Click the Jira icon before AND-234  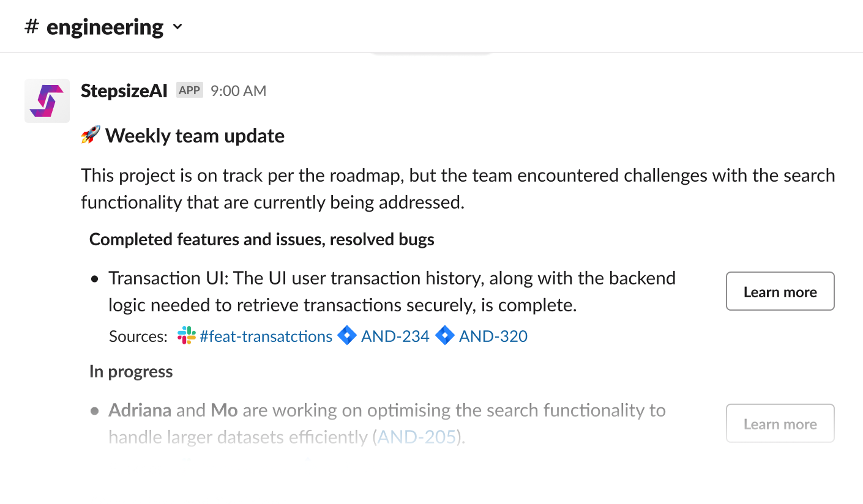(347, 336)
